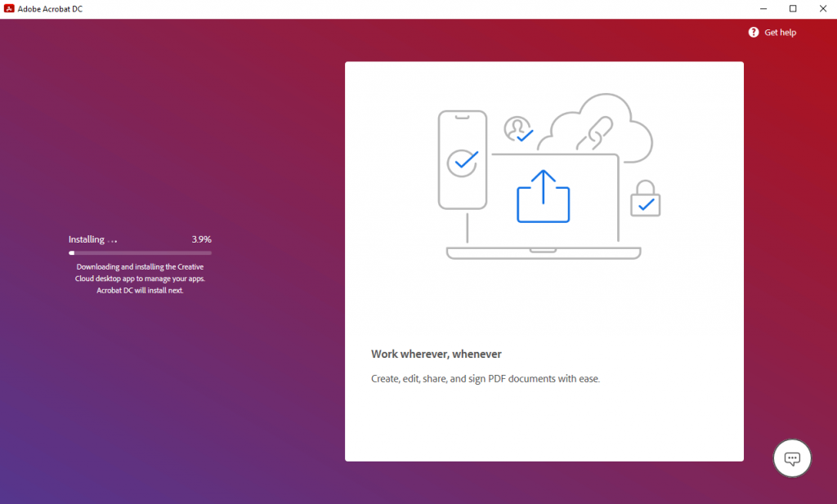Click the Adobe Acrobat logo in title bar
This screenshot has height=504, width=837.
coord(9,8)
